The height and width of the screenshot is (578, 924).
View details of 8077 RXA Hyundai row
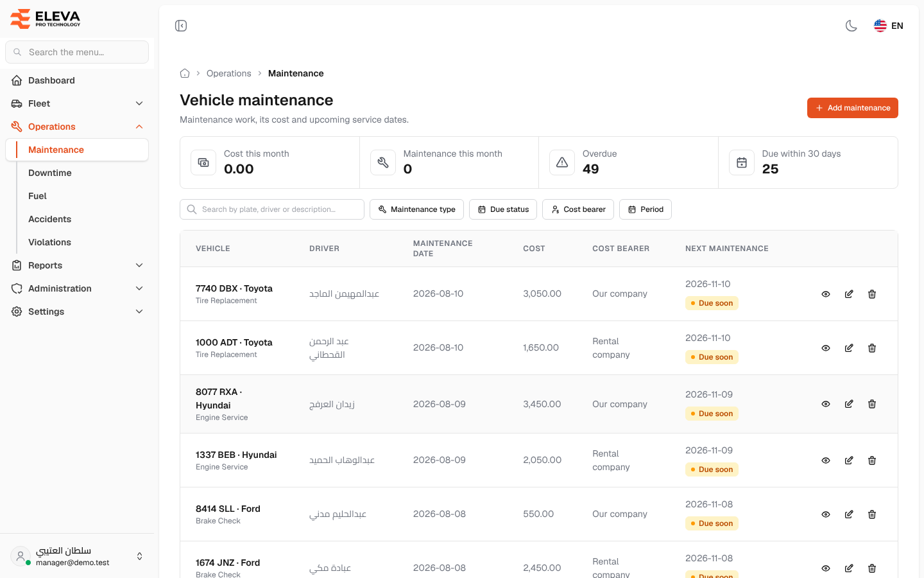point(826,404)
